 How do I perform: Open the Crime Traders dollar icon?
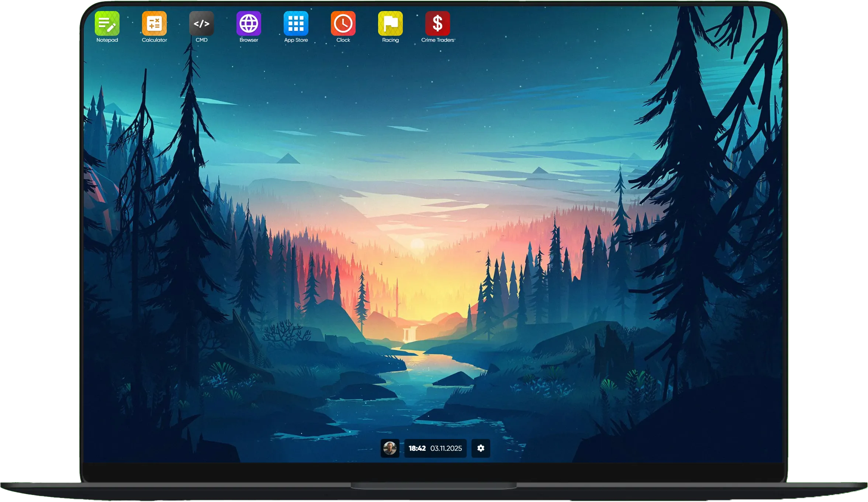(x=438, y=23)
